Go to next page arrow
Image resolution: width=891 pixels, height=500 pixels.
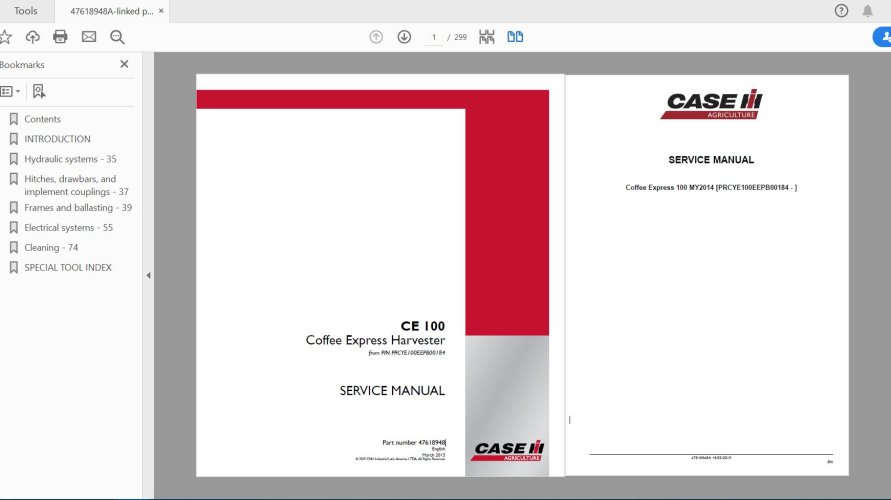click(404, 37)
